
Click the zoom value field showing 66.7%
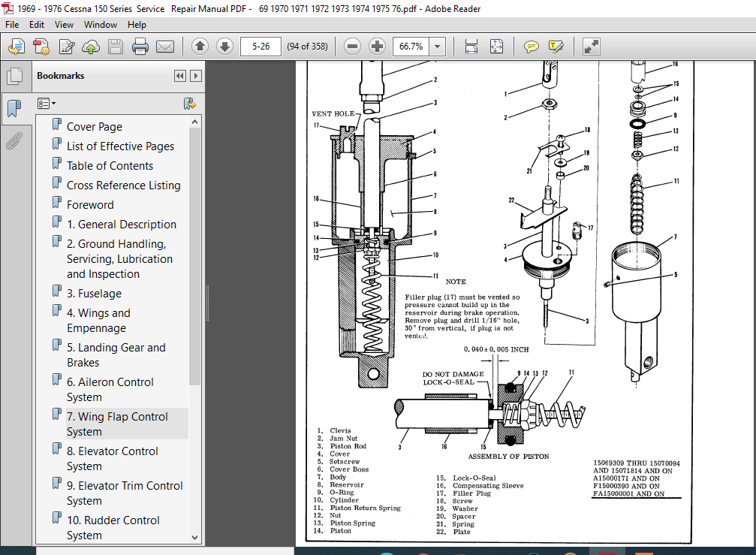pyautogui.click(x=411, y=47)
